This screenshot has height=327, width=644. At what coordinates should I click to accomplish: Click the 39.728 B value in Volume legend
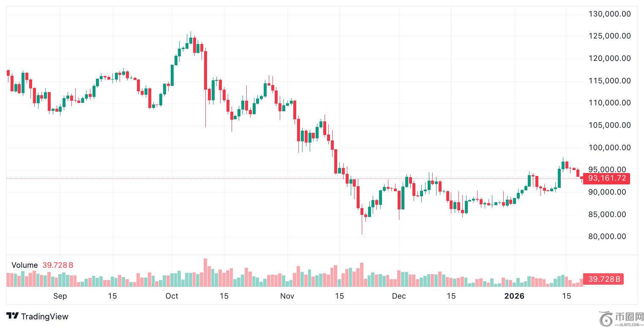(x=58, y=265)
